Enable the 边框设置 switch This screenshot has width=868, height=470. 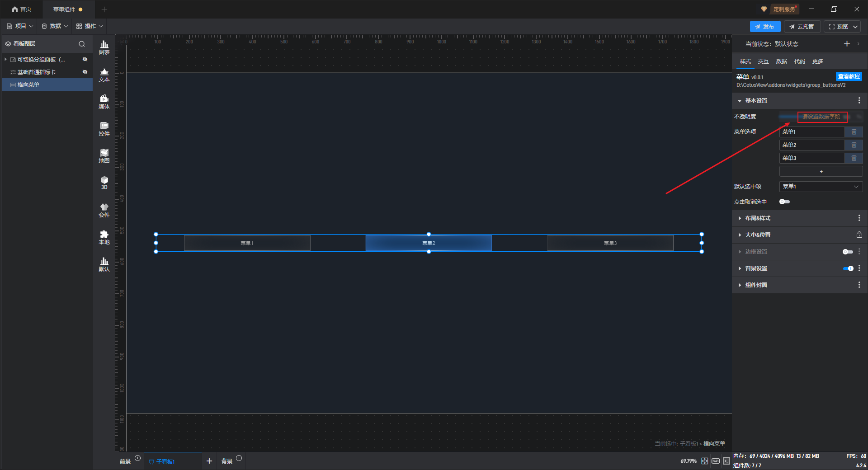pyautogui.click(x=848, y=252)
